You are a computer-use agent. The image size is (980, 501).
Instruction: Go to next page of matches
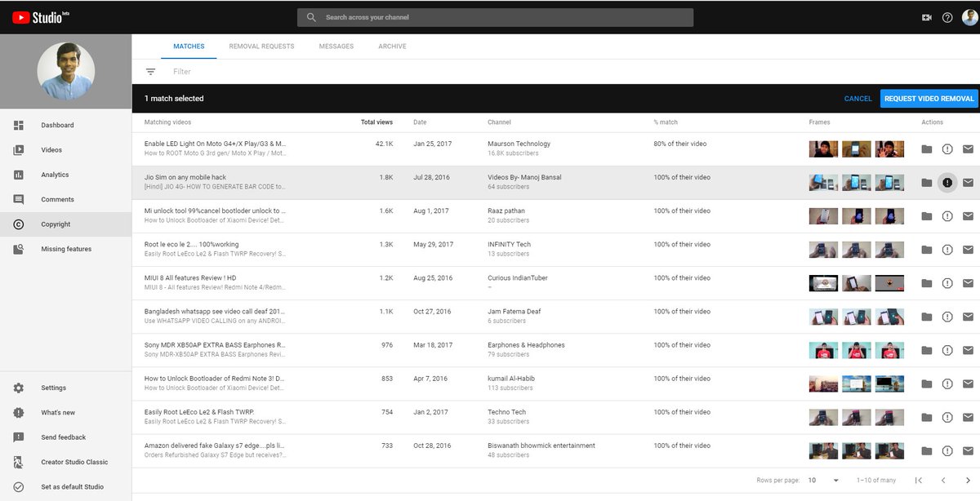coord(968,481)
